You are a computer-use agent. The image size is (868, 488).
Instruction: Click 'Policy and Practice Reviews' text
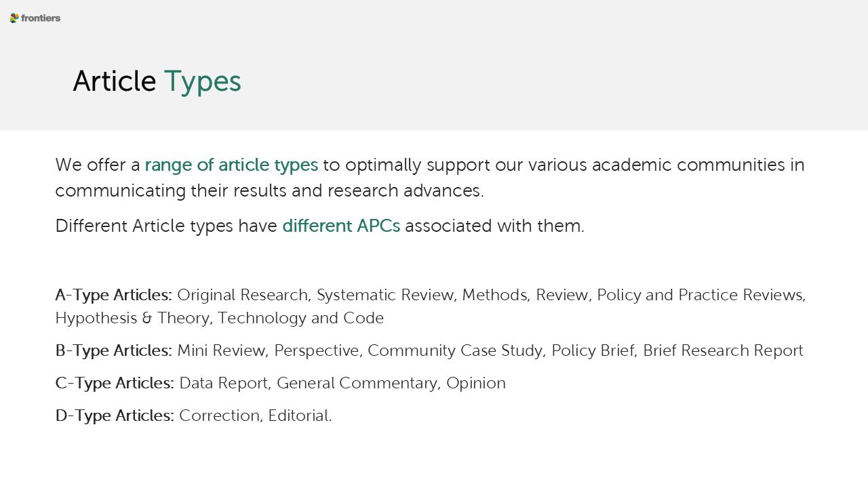pyautogui.click(x=700, y=295)
